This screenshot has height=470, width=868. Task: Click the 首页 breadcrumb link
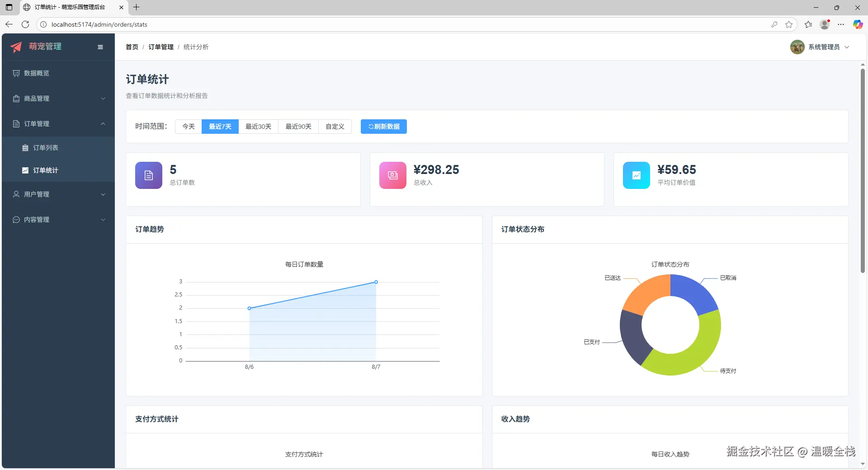[132, 47]
